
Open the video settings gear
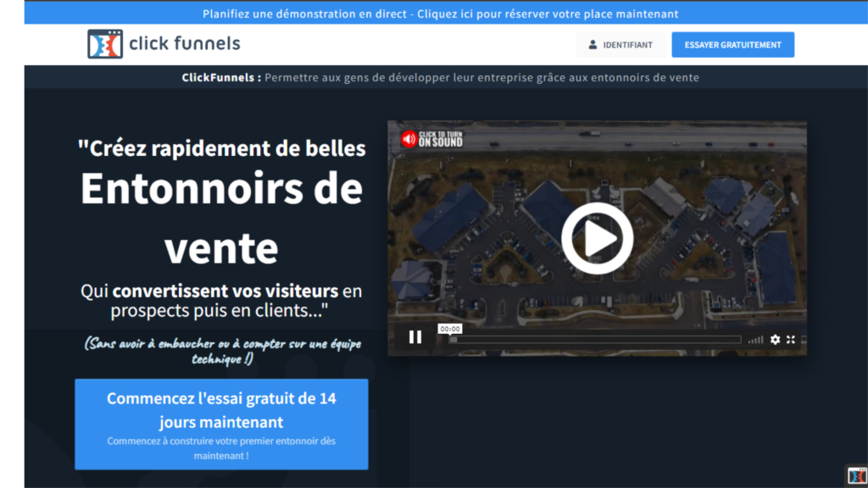(x=775, y=340)
